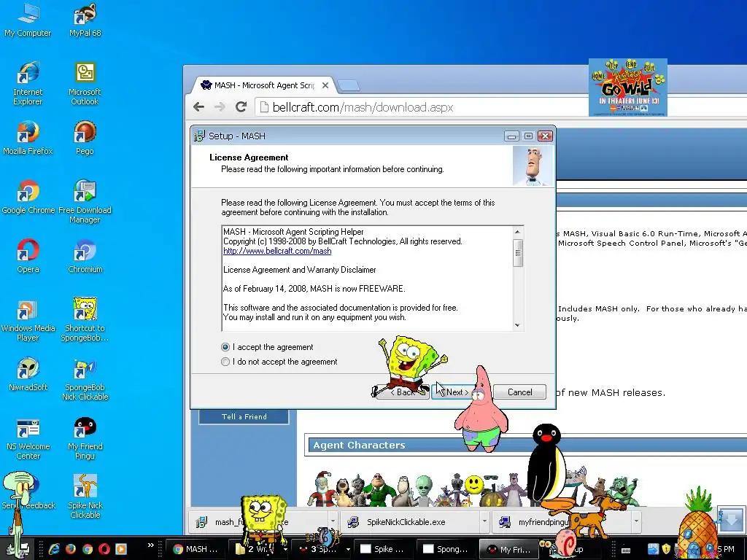Viewport: 747px width, 560px height.
Task: Switch to Spong... taskbar window button
Action: (446, 549)
